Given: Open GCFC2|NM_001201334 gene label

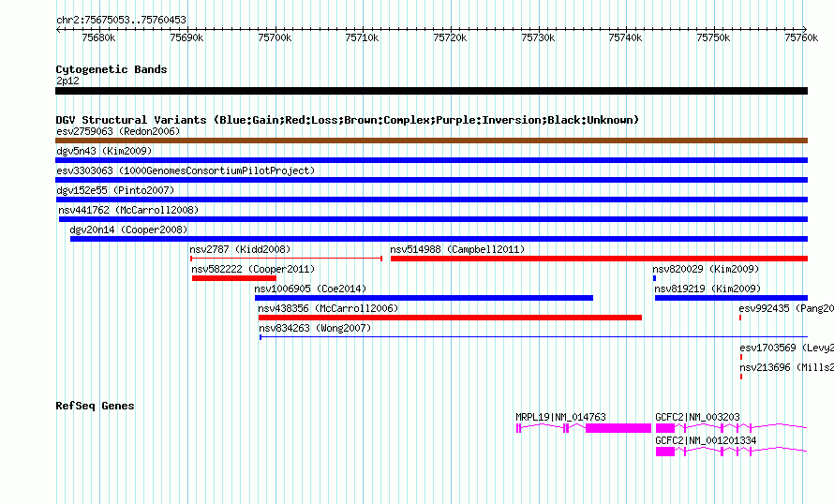Looking at the screenshot, I should pos(706,440).
